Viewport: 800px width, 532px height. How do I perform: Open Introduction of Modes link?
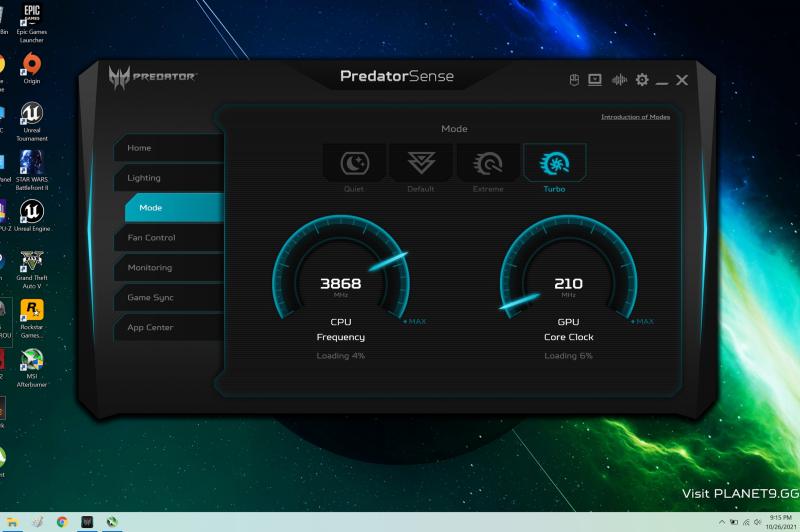[635, 117]
